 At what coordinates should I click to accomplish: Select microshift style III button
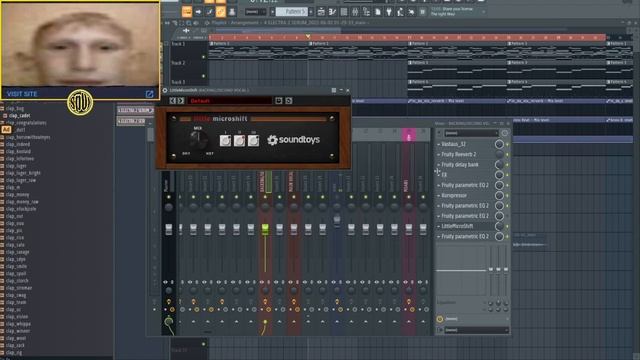pos(253,141)
